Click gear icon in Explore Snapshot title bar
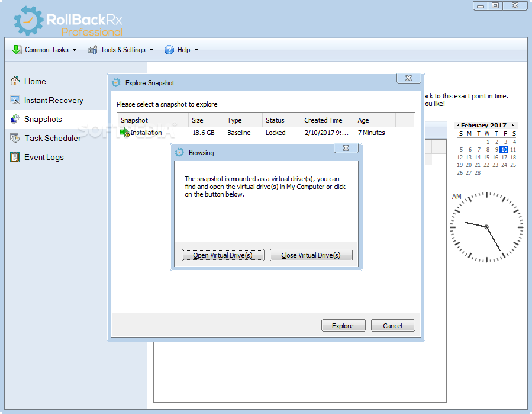 point(116,82)
